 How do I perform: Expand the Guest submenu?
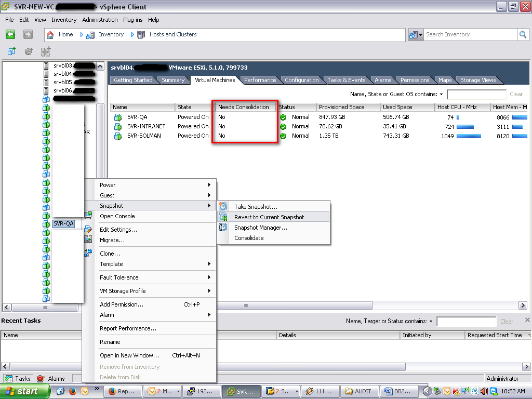(209, 195)
